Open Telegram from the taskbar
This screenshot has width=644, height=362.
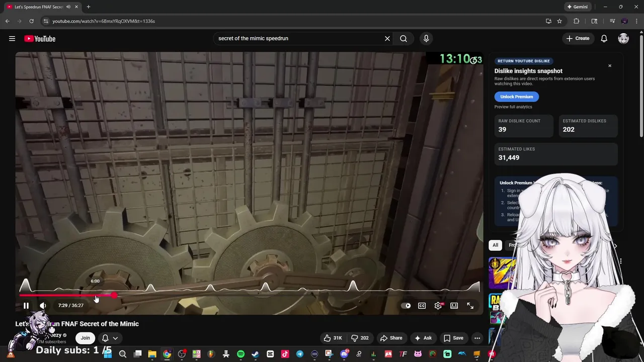300,354
